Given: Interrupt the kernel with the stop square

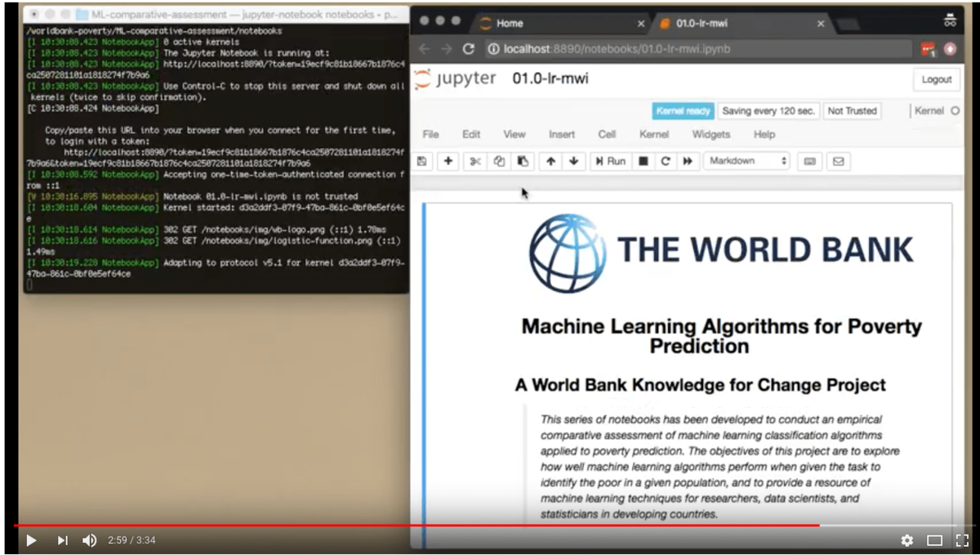Looking at the screenshot, I should [644, 162].
